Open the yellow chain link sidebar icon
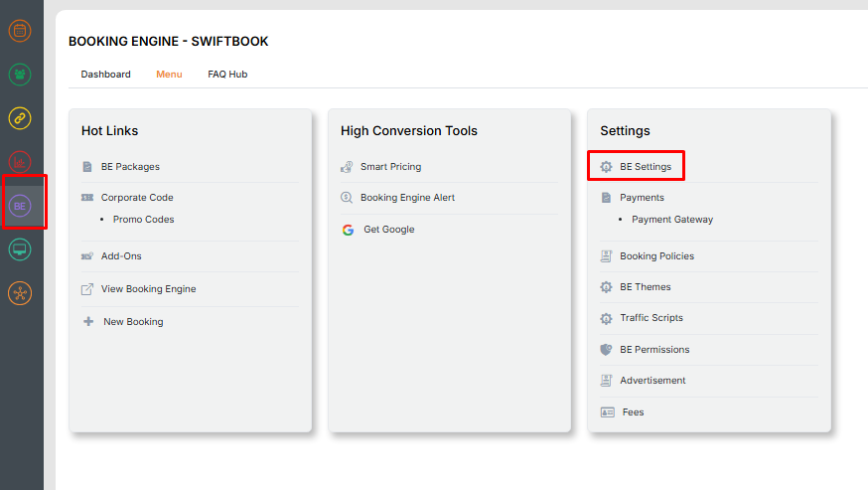 click(20, 118)
